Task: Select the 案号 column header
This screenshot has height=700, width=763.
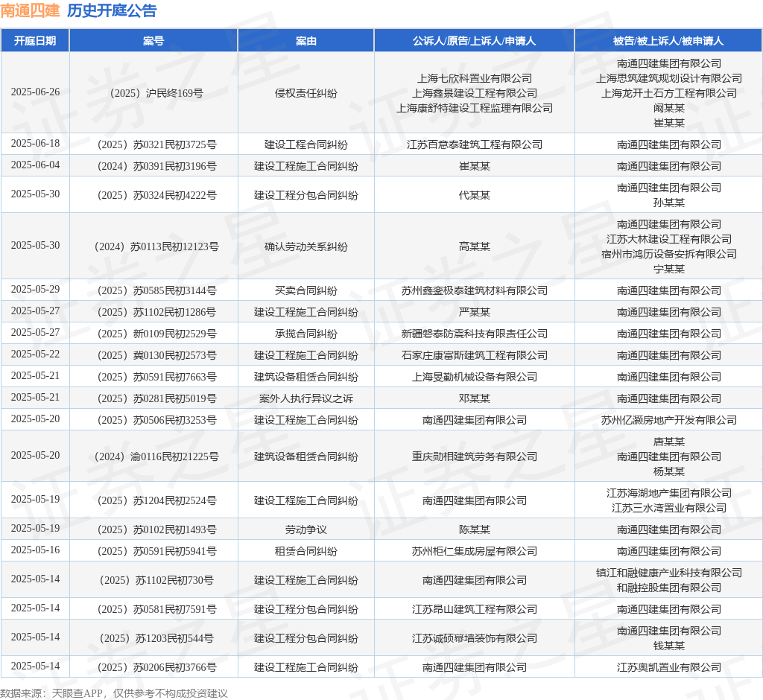Action: click(153, 41)
